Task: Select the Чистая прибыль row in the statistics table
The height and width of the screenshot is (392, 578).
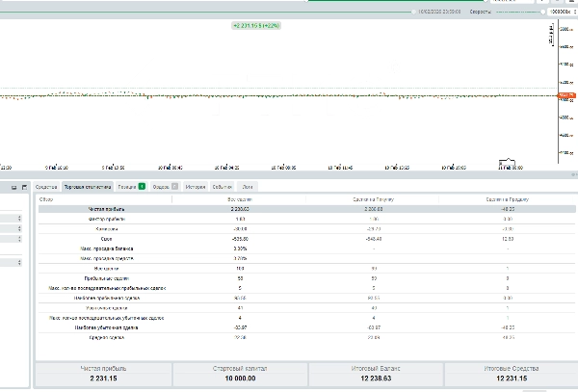Action: [108, 208]
